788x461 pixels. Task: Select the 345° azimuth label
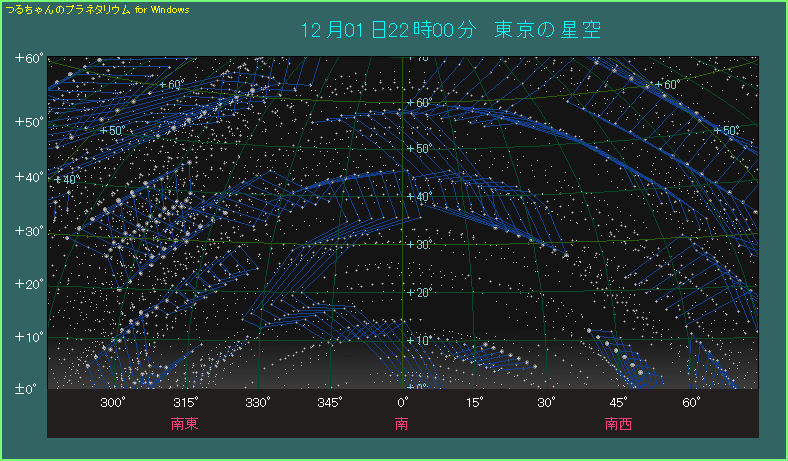pos(330,402)
